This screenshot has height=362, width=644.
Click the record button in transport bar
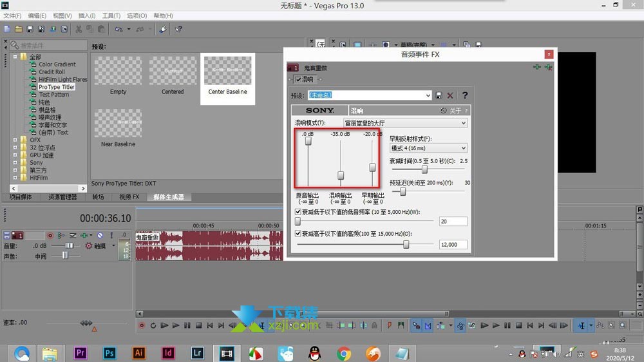tap(142, 325)
